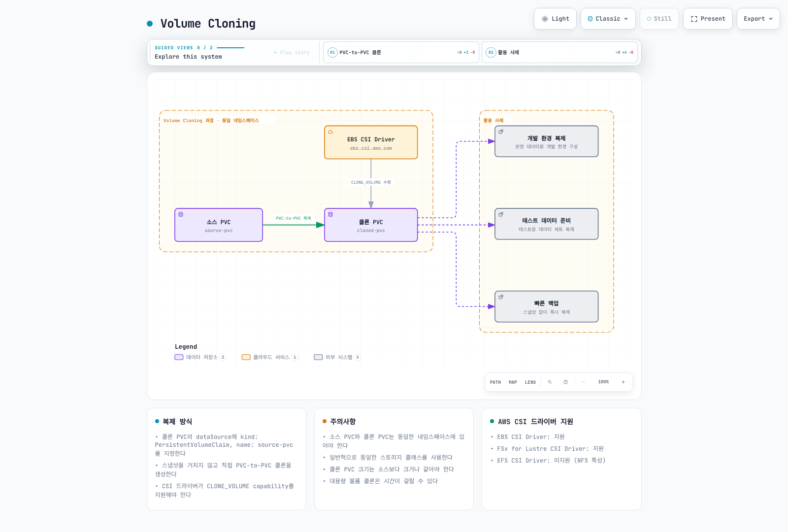The height and width of the screenshot is (532, 788).
Task: Open the help question-mark icon
Action: click(565, 382)
